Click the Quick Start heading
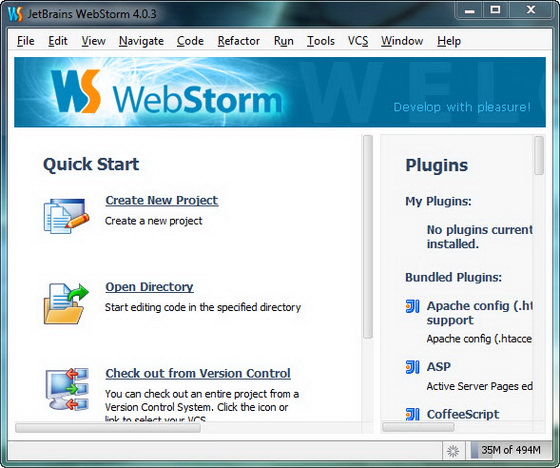 [91, 165]
